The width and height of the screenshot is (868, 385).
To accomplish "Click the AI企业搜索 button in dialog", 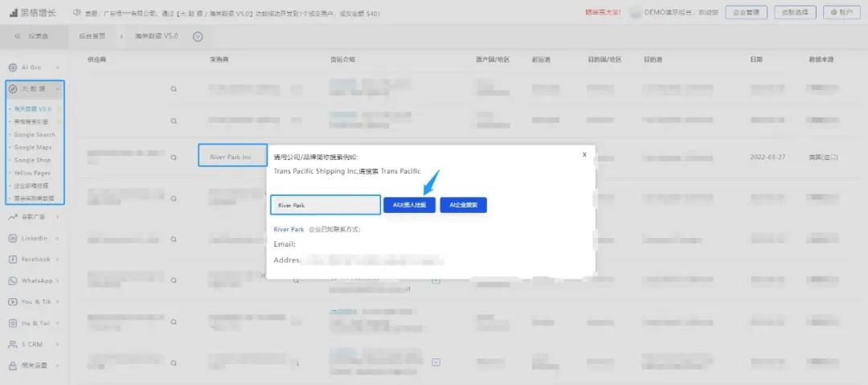I will [463, 205].
